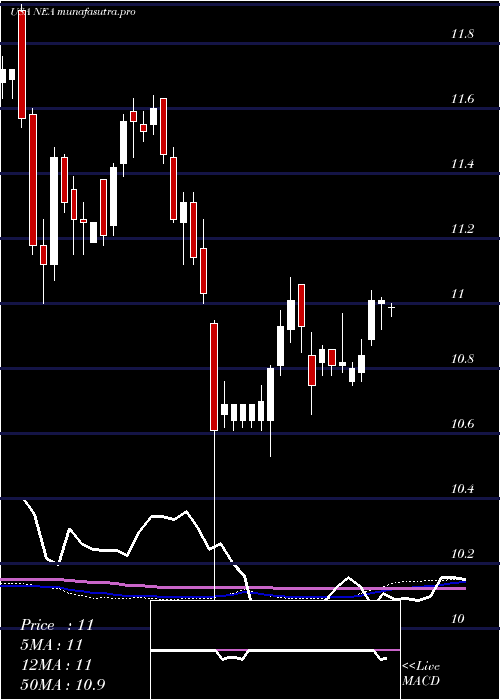Click the MACD inset panel
The width and height of the screenshot is (500, 700).
coord(275,650)
